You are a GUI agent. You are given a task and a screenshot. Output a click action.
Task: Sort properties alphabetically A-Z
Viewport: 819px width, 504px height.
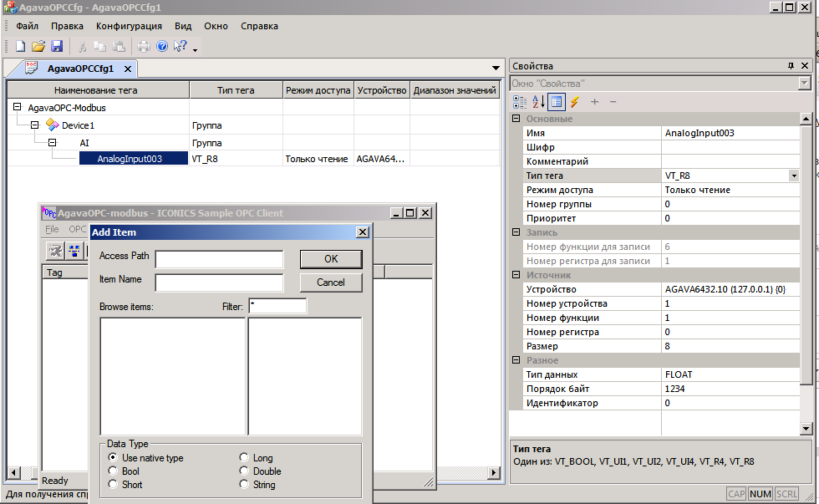tap(538, 102)
